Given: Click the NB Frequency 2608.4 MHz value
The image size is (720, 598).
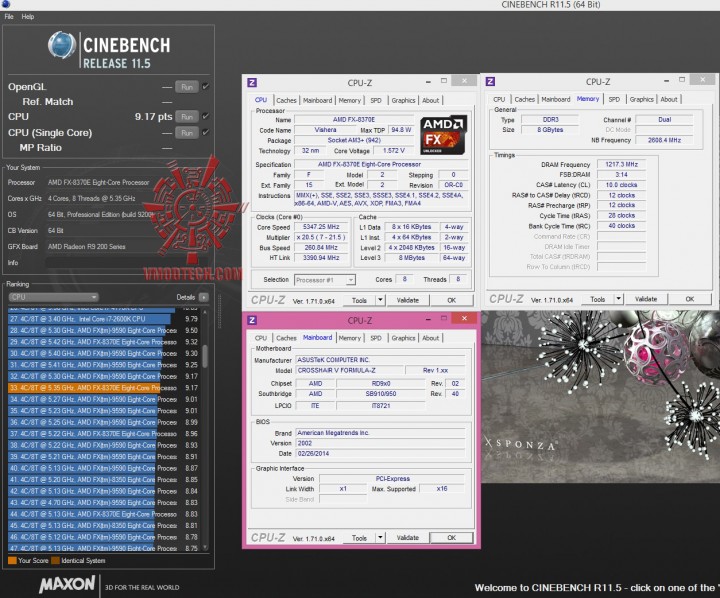Looking at the screenshot, I should [664, 140].
